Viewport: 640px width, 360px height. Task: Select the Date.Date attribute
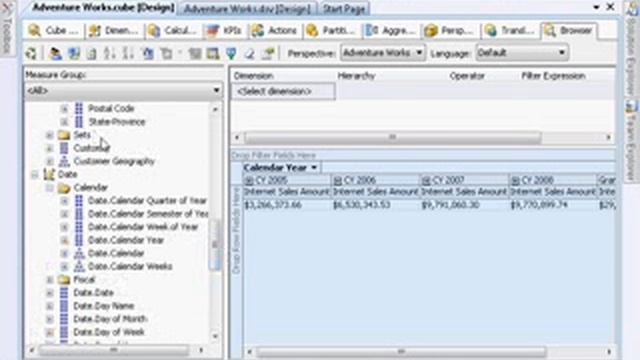coord(93,293)
